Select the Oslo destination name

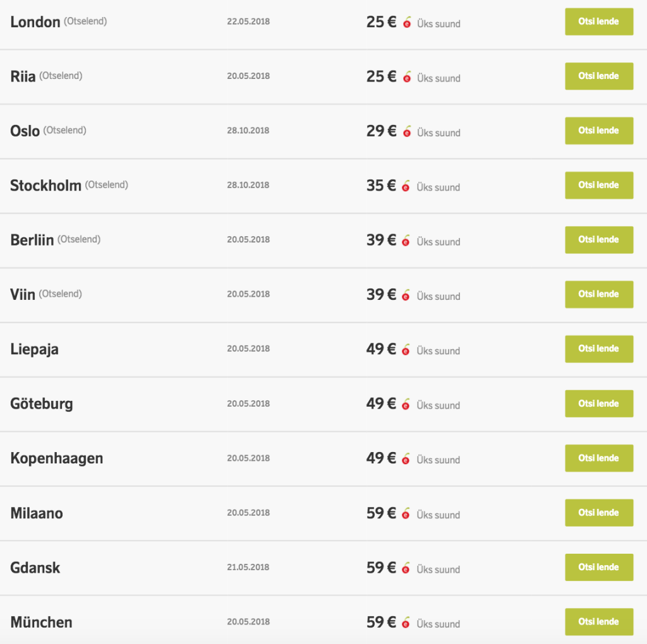click(x=25, y=131)
